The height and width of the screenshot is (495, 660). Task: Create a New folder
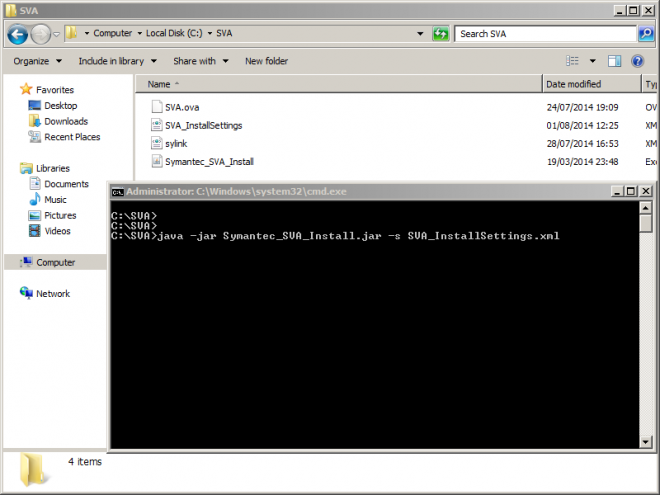click(266, 61)
